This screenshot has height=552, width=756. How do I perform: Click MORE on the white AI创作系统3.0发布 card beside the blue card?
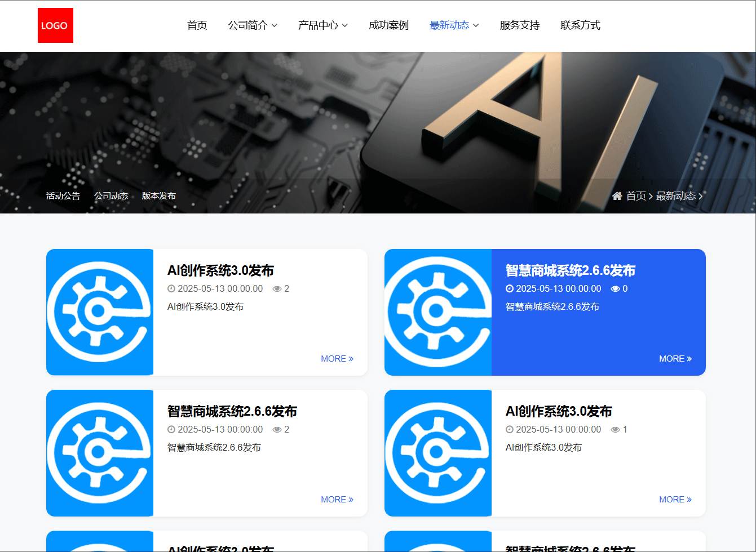[x=337, y=359]
